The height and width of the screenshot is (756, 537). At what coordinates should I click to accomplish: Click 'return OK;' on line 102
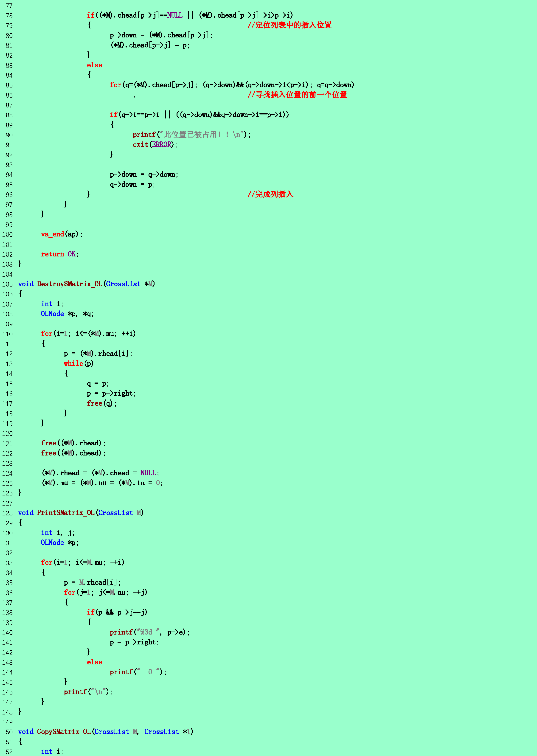pos(60,254)
